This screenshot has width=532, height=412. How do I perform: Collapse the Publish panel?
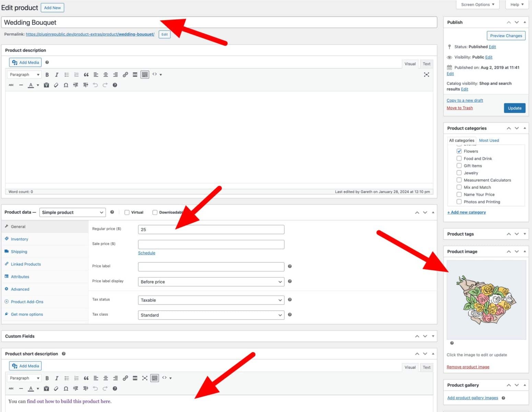coord(525,22)
